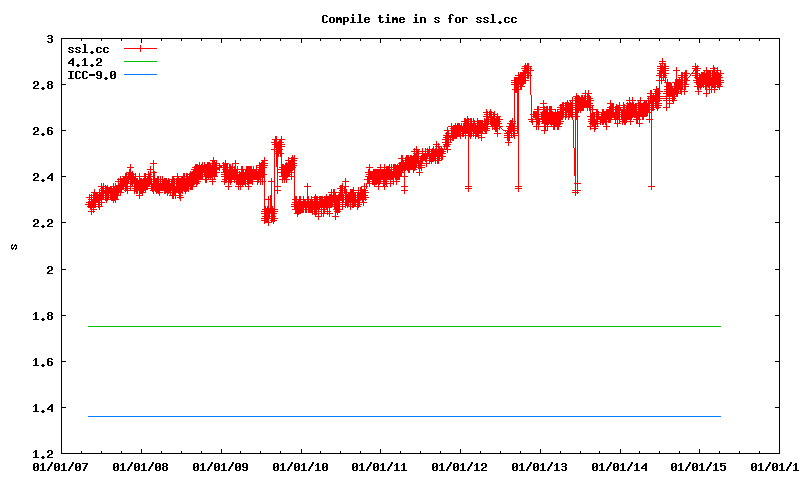
Task: Click the y-axis label 's'
Action: pyautogui.click(x=13, y=246)
